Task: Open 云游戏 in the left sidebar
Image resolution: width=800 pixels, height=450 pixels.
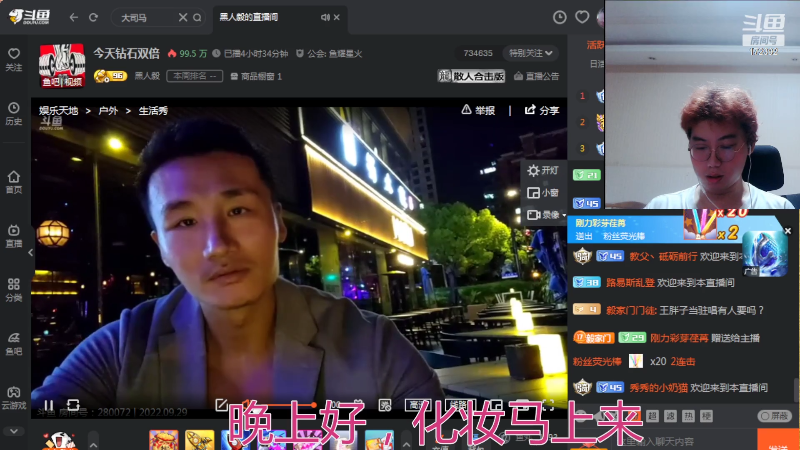Action: pos(14,398)
